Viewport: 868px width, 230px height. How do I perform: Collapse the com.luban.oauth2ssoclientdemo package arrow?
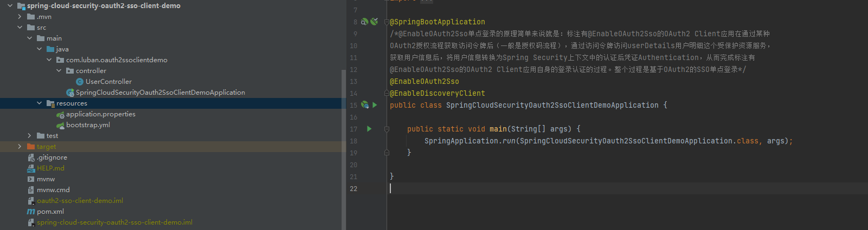pos(49,60)
